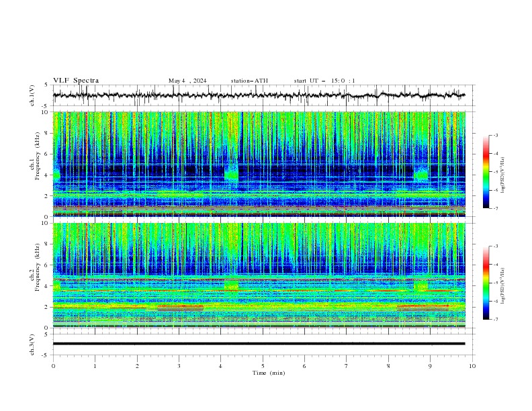Click the lower PSD color scale bar
The height and width of the screenshot is (411, 532).
tap(486, 283)
